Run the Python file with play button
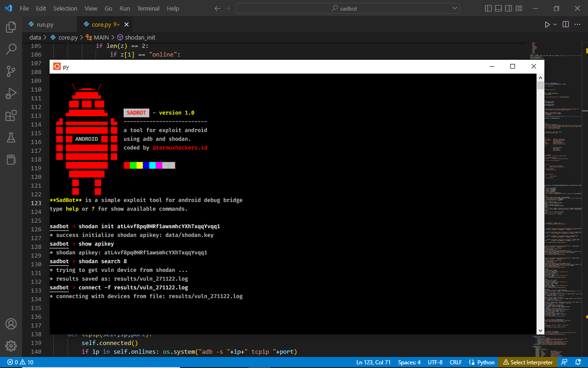This screenshot has height=368, width=588. coord(547,24)
